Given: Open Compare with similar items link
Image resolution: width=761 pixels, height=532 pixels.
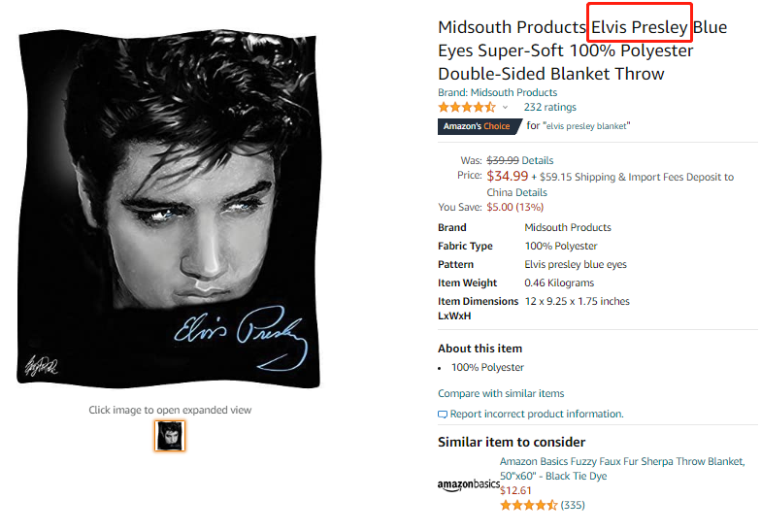Looking at the screenshot, I should pos(501,393).
